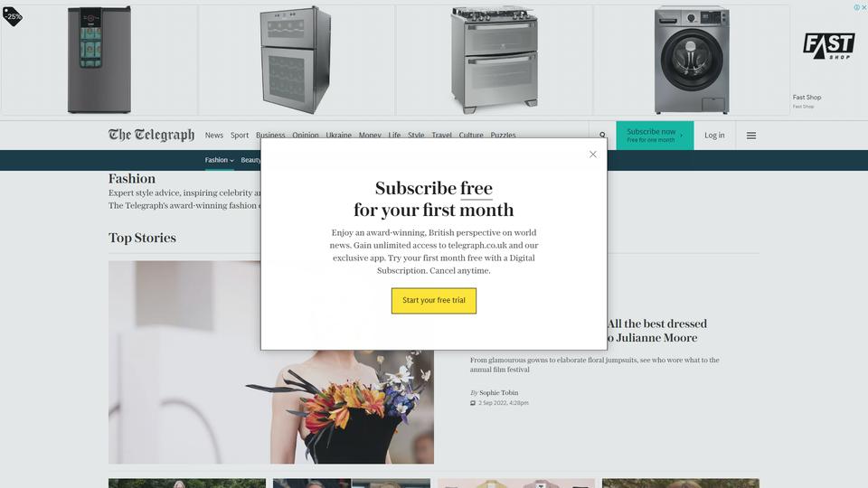
Task: Open the floral dress top story image
Action: 271,362
